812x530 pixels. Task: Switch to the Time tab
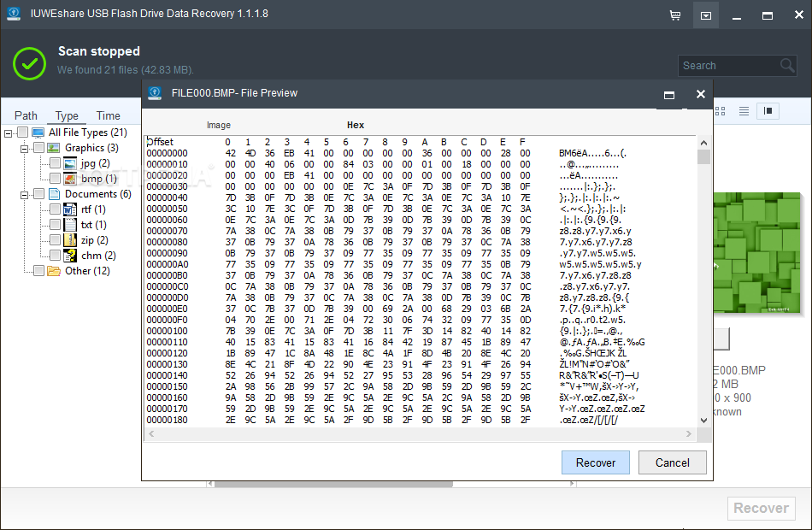pyautogui.click(x=109, y=115)
